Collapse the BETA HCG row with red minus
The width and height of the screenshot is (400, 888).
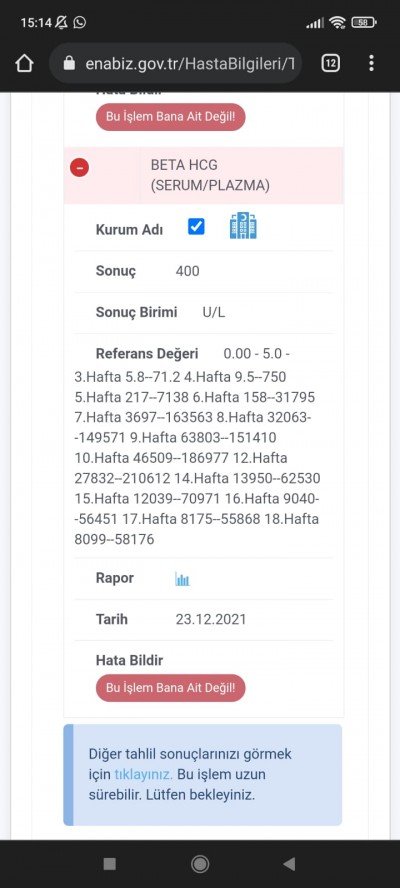coord(79,168)
